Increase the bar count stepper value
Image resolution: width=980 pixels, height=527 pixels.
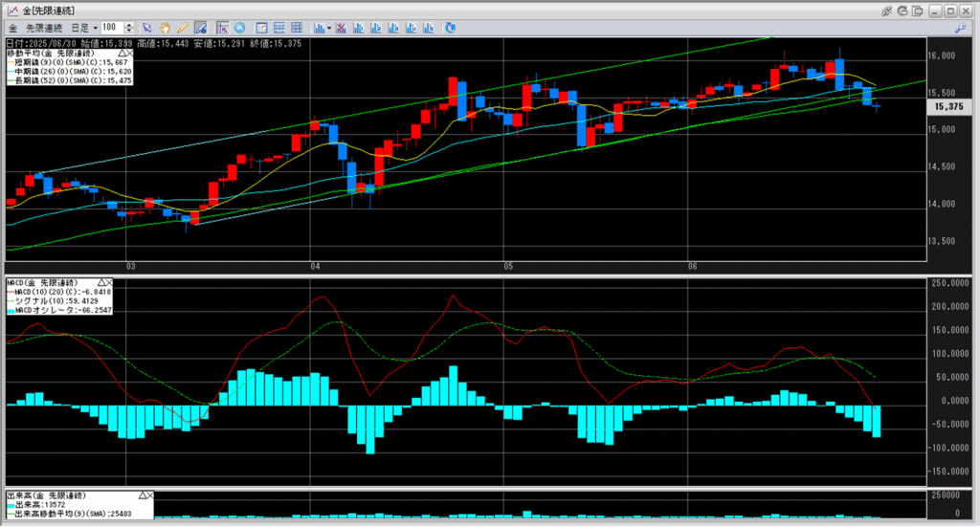tap(129, 25)
